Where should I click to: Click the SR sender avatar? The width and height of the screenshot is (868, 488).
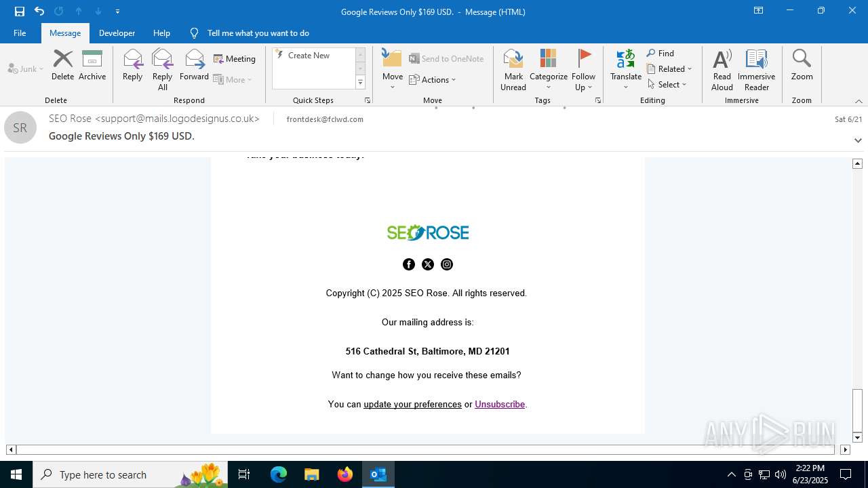pyautogui.click(x=20, y=127)
